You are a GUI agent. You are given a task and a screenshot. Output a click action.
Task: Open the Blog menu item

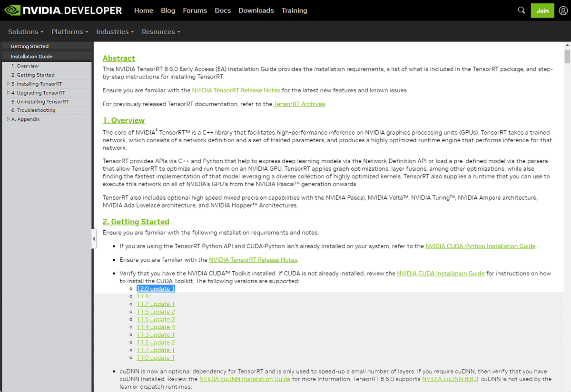point(168,10)
